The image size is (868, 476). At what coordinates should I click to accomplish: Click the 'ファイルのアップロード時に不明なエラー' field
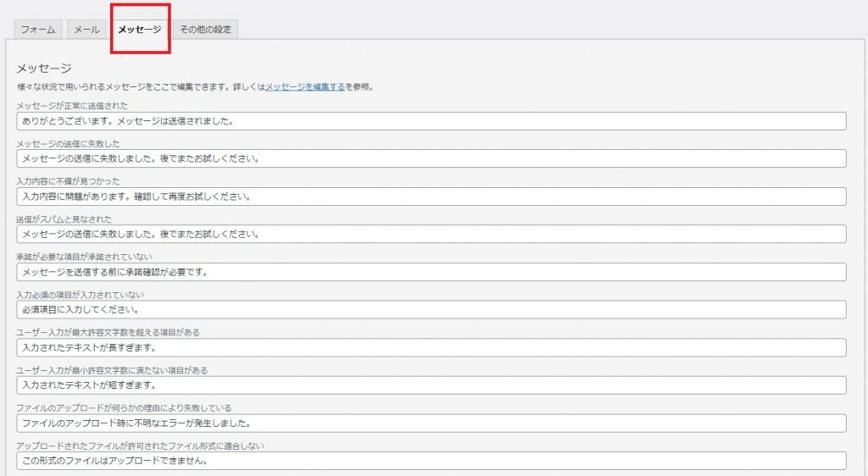pyautogui.click(x=431, y=423)
